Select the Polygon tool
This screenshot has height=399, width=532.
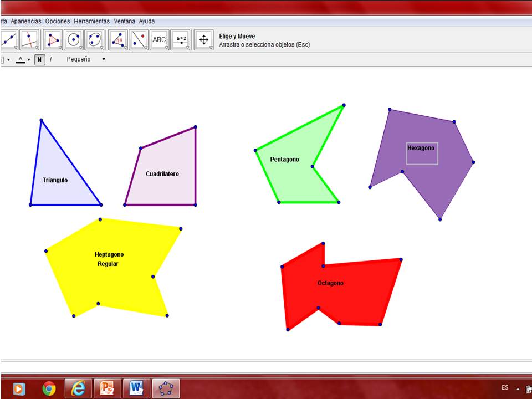[x=53, y=40]
